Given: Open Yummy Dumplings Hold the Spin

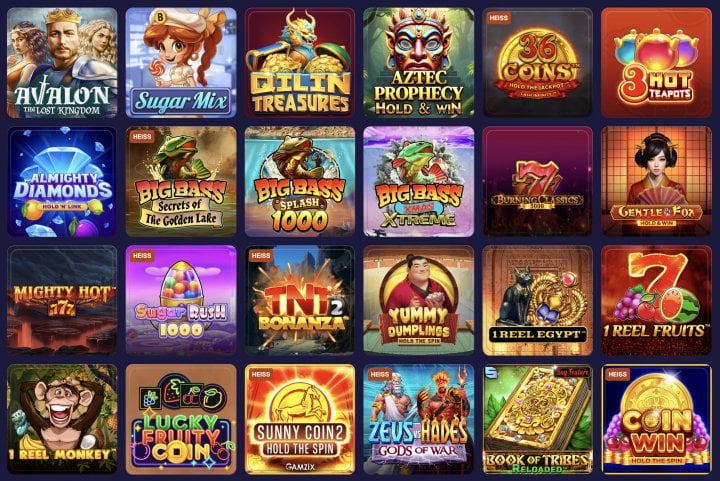Looking at the screenshot, I should (x=419, y=301).
